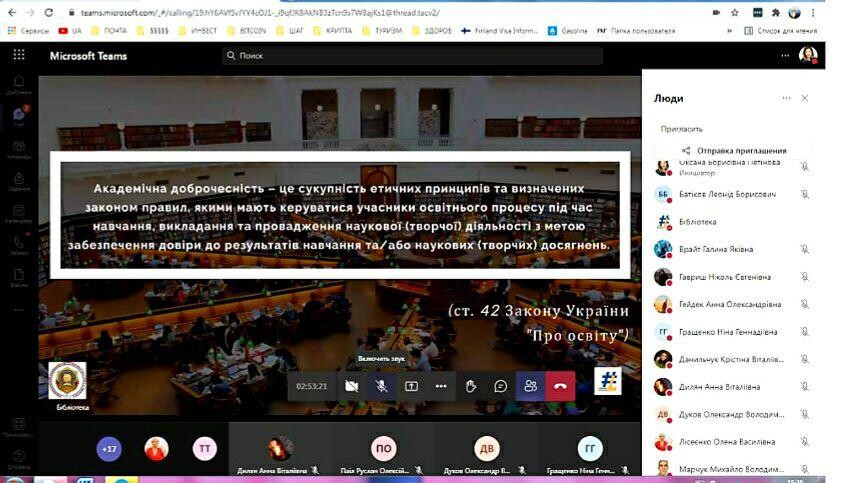Open more actions in meeting controls
Screen dimensions: 841x483
tap(441, 386)
